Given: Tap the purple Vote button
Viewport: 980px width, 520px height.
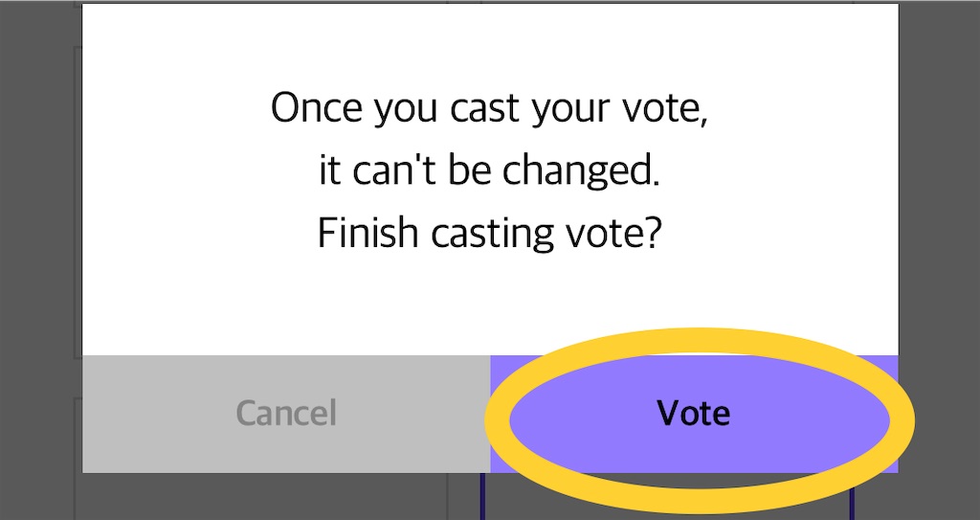Looking at the screenshot, I should pyautogui.click(x=694, y=414).
